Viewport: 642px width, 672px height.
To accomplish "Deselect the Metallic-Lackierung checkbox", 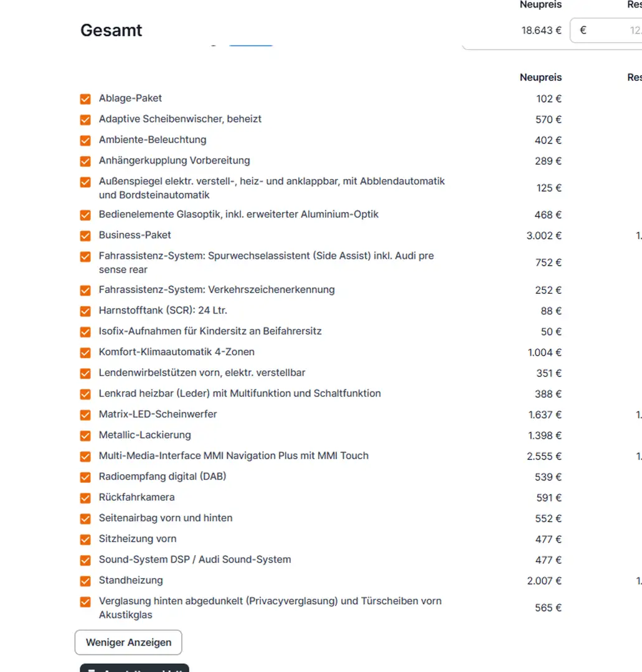I will [85, 436].
